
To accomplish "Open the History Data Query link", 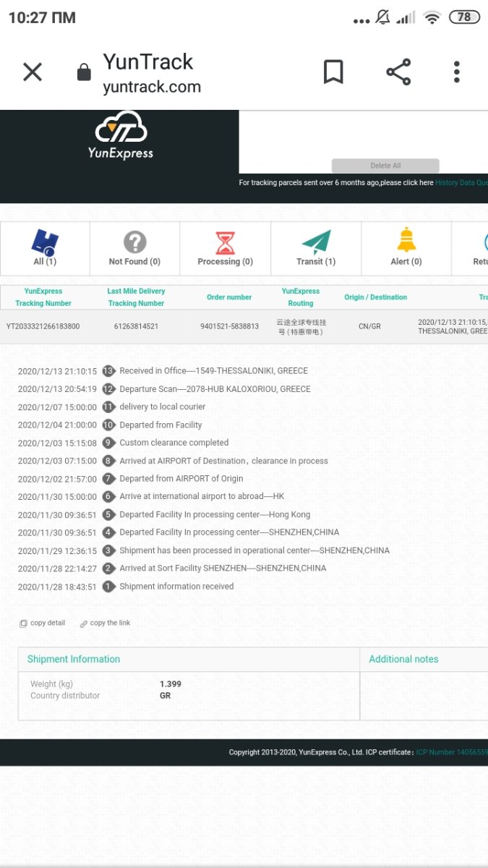I will pyautogui.click(x=461, y=183).
